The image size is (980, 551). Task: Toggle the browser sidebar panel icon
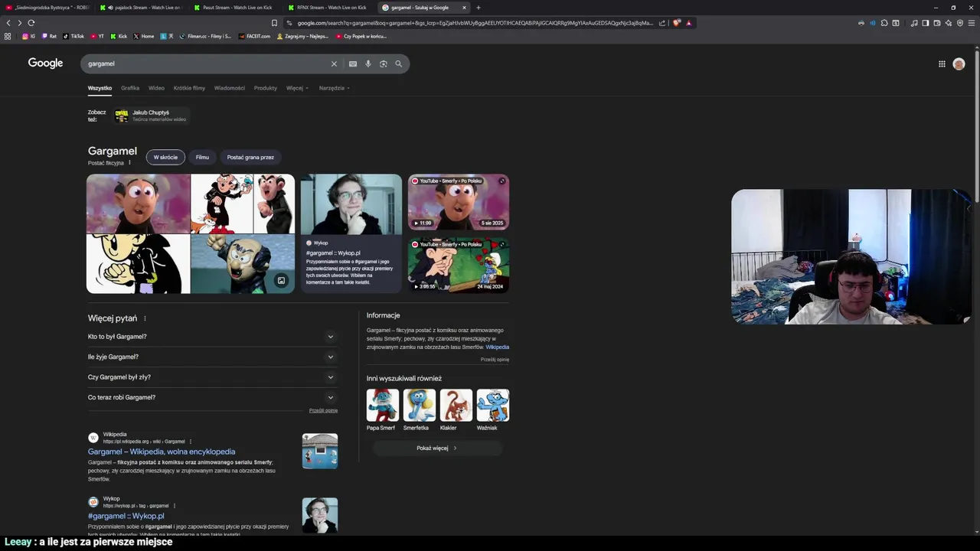pos(926,23)
